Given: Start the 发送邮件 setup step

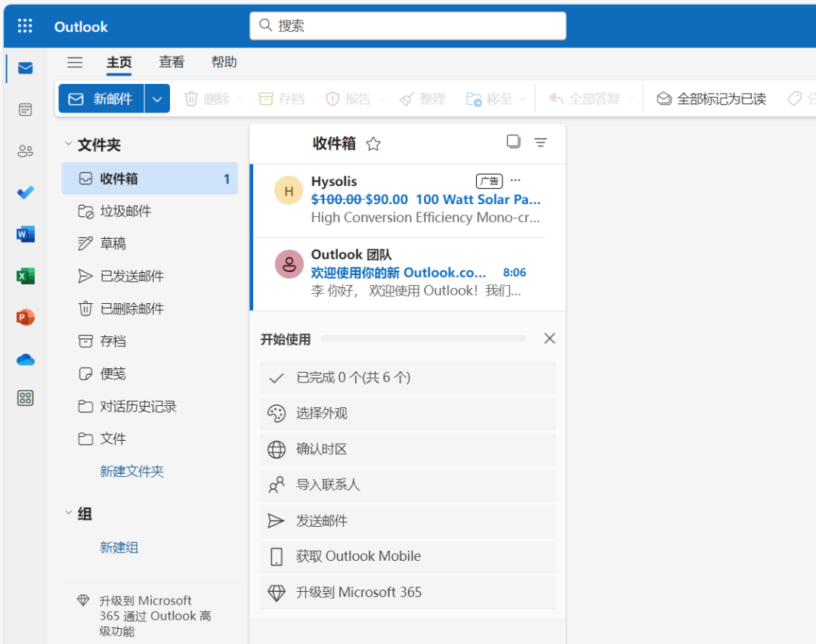Looking at the screenshot, I should (408, 521).
